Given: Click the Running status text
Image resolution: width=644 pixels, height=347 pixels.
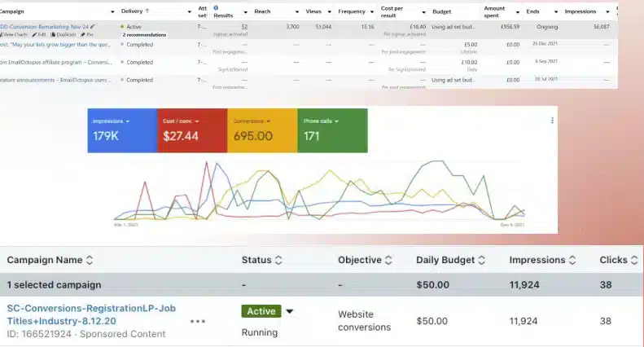Looking at the screenshot, I should pos(260,332).
